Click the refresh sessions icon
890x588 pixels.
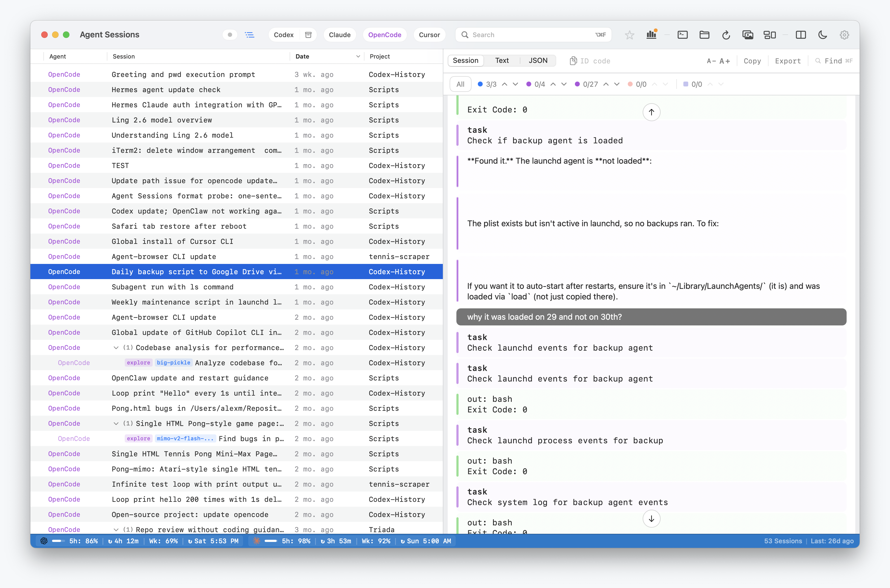tap(726, 35)
